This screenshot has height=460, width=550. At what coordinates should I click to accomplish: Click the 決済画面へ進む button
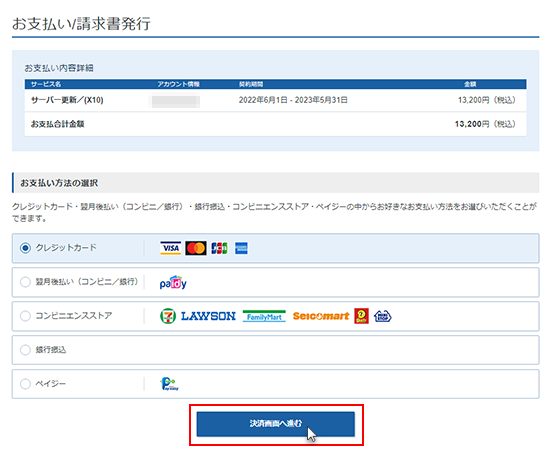click(x=276, y=424)
